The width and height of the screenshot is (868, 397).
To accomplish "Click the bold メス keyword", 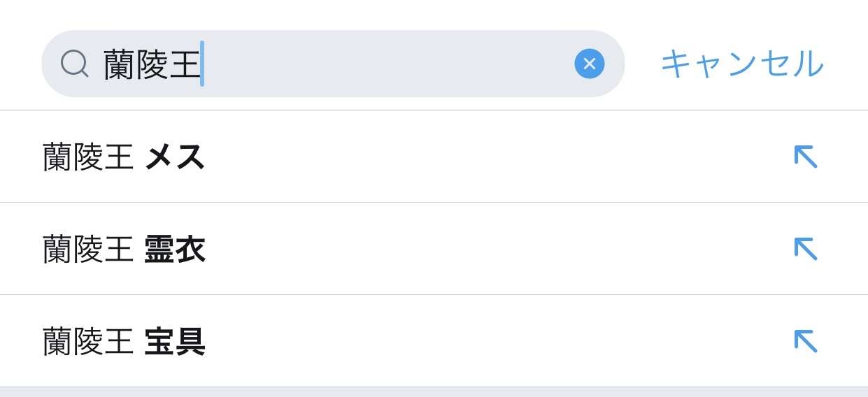I will (175, 157).
